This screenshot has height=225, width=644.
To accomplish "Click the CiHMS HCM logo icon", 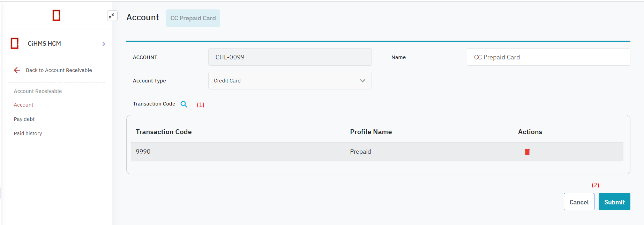I will point(15,43).
